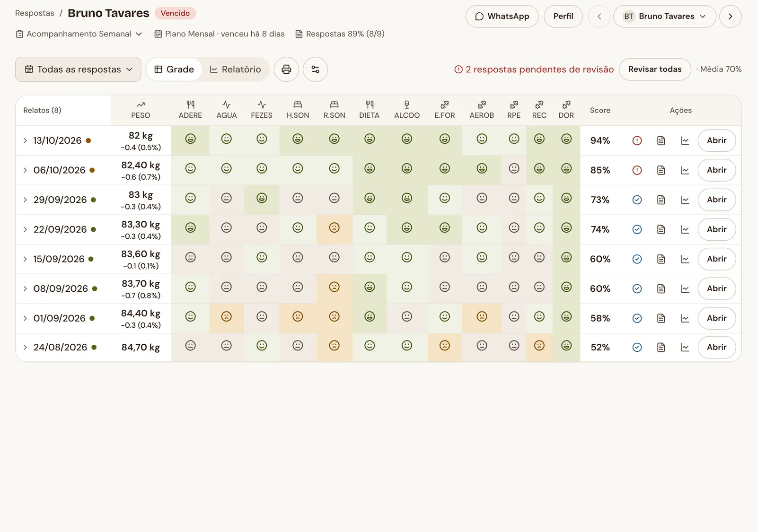The height and width of the screenshot is (532, 757).
Task: Click Abrir for 01/09/2026 row
Action: (716, 318)
